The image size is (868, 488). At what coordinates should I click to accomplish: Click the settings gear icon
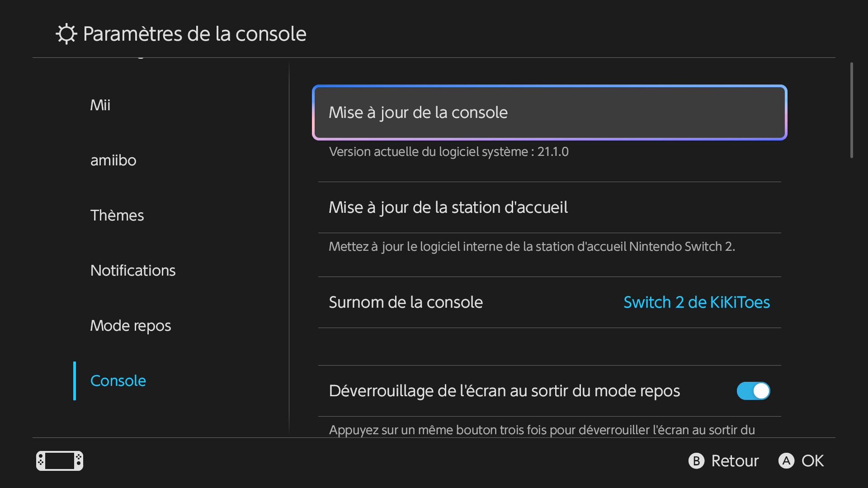click(66, 33)
